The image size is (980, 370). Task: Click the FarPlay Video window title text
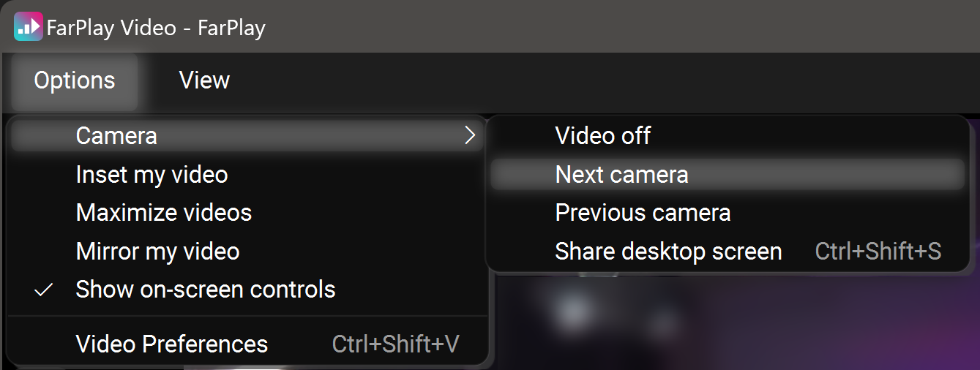[155, 28]
